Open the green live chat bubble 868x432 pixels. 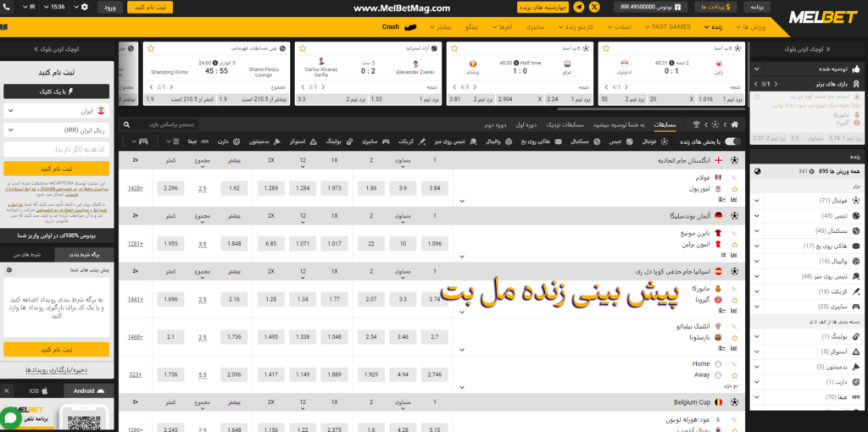coord(9,417)
